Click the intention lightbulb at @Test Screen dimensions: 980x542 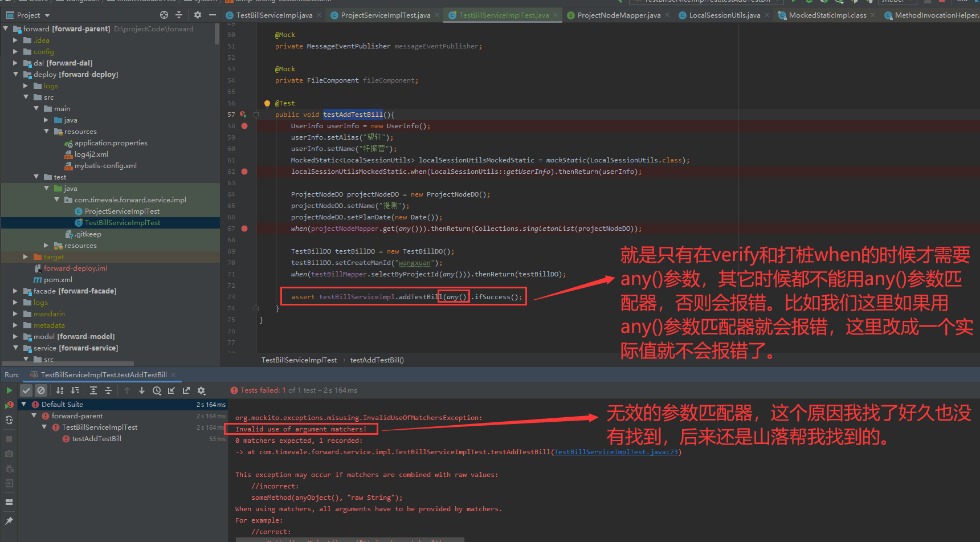tap(267, 104)
